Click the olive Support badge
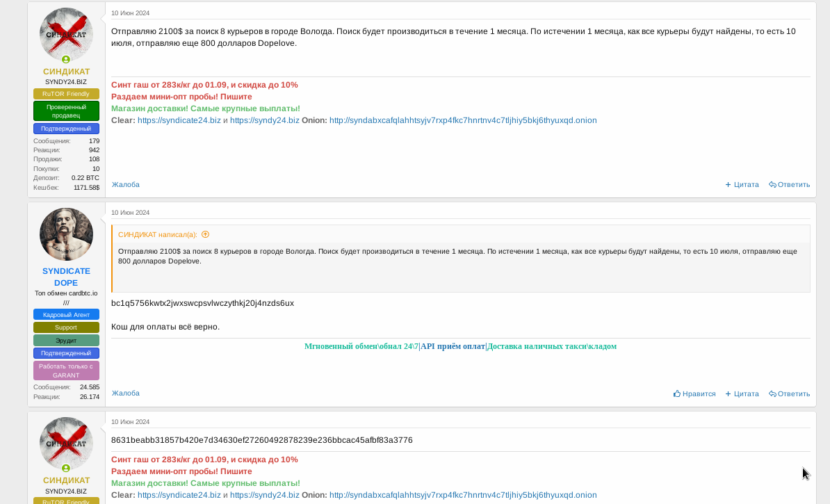 [x=66, y=327]
